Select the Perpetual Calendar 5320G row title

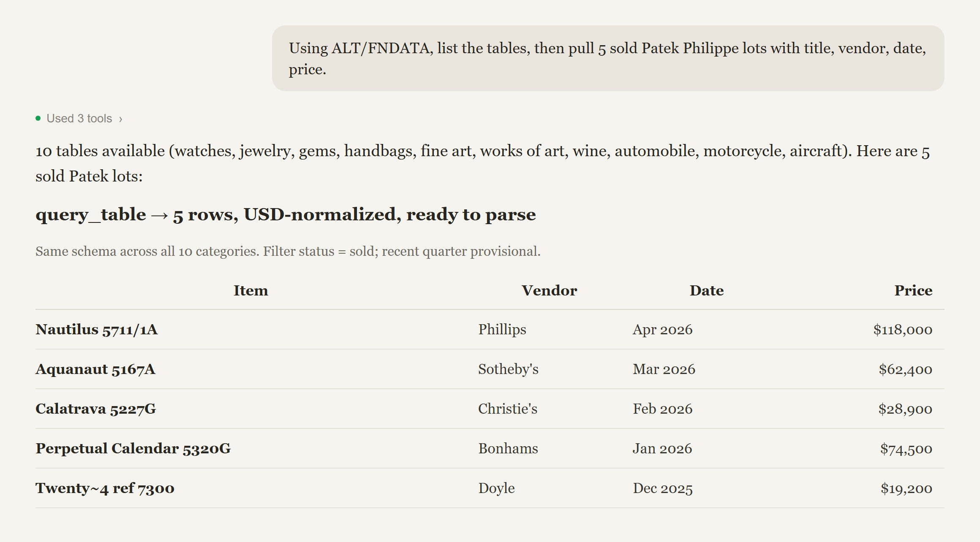tap(133, 448)
